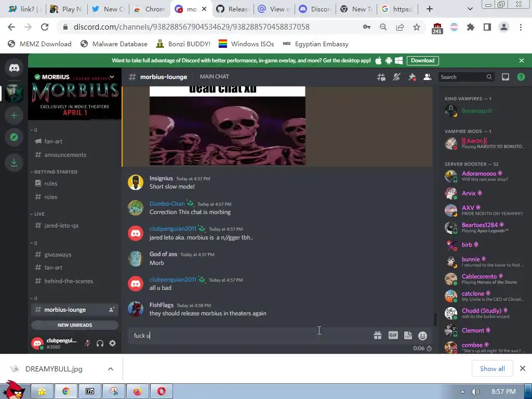
Task: Click Download desktop app button
Action: pyautogui.click(x=422, y=61)
